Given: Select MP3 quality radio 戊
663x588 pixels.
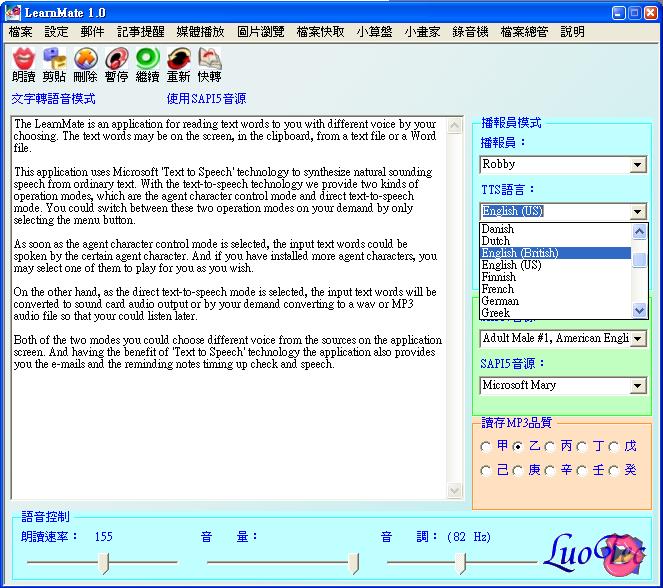Looking at the screenshot, I should pyautogui.click(x=614, y=446).
